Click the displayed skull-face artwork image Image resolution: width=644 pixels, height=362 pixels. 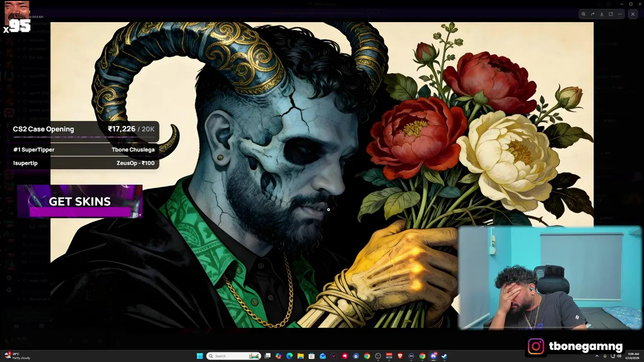pos(322,174)
